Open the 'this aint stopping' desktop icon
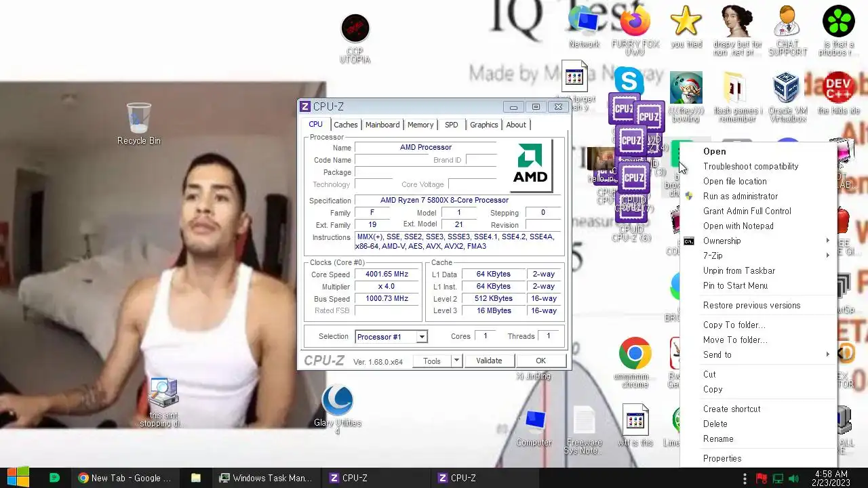 click(x=161, y=402)
